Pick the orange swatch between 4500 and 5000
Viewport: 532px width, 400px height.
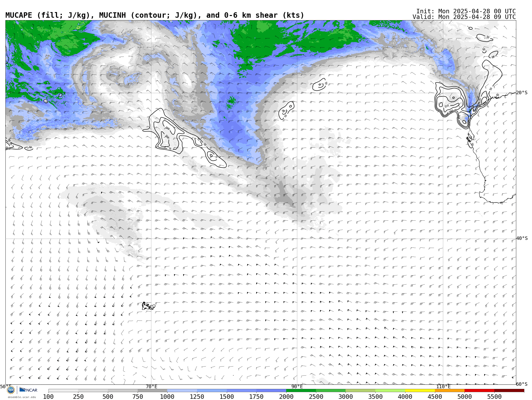pyautogui.click(x=450, y=391)
